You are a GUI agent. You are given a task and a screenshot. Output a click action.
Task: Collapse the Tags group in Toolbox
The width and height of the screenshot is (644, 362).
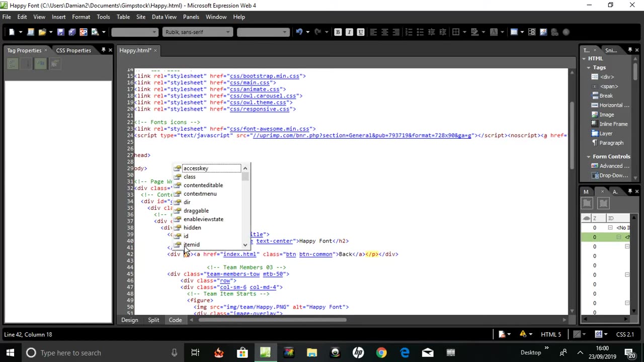click(x=589, y=67)
